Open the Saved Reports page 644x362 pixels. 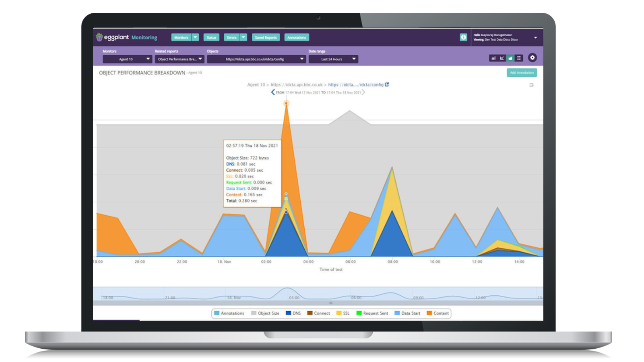point(266,37)
